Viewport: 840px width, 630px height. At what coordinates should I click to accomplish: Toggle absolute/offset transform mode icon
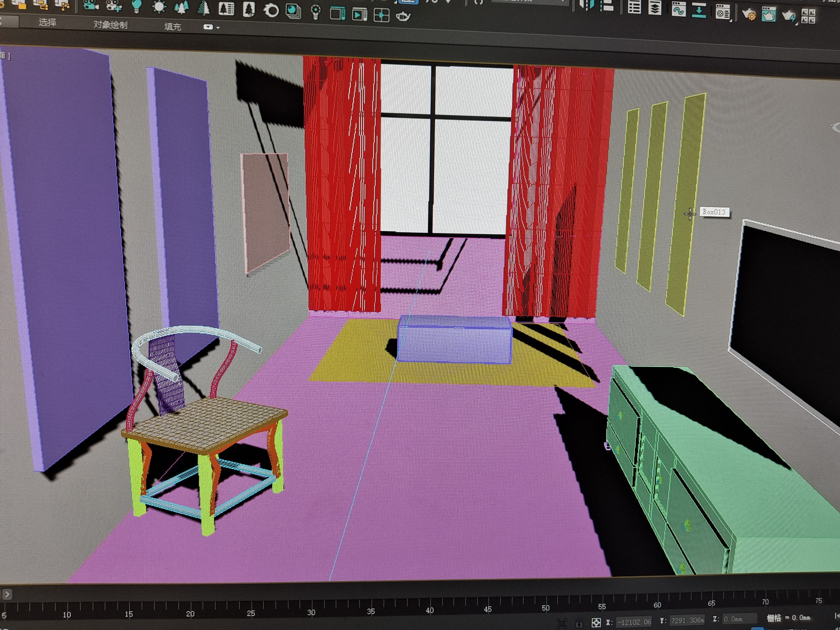596,623
